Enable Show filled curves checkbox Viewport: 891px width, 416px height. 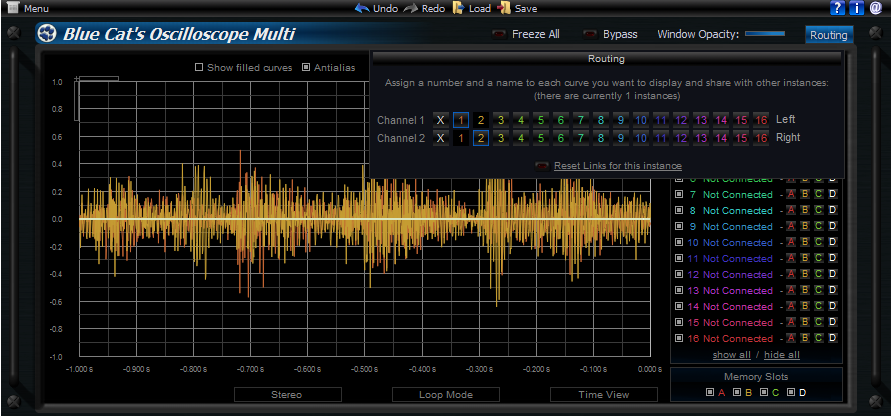point(199,68)
